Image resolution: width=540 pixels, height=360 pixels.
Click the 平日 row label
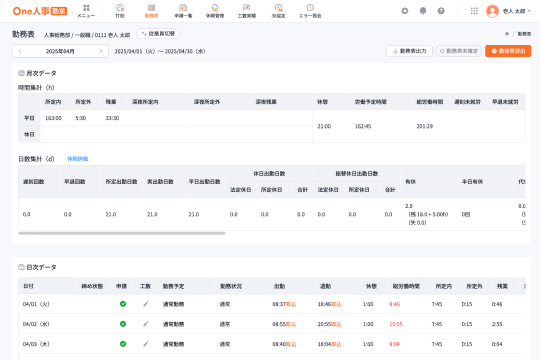[29, 118]
